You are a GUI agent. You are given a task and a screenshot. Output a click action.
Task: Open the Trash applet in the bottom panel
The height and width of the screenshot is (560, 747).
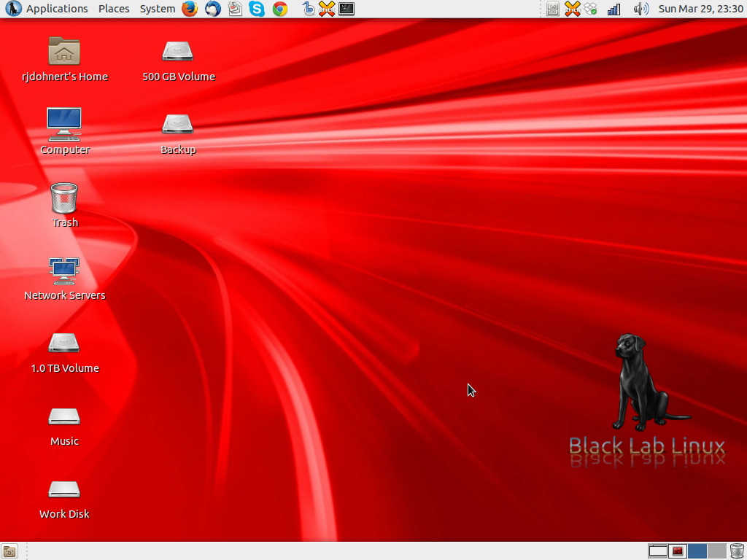click(737, 551)
